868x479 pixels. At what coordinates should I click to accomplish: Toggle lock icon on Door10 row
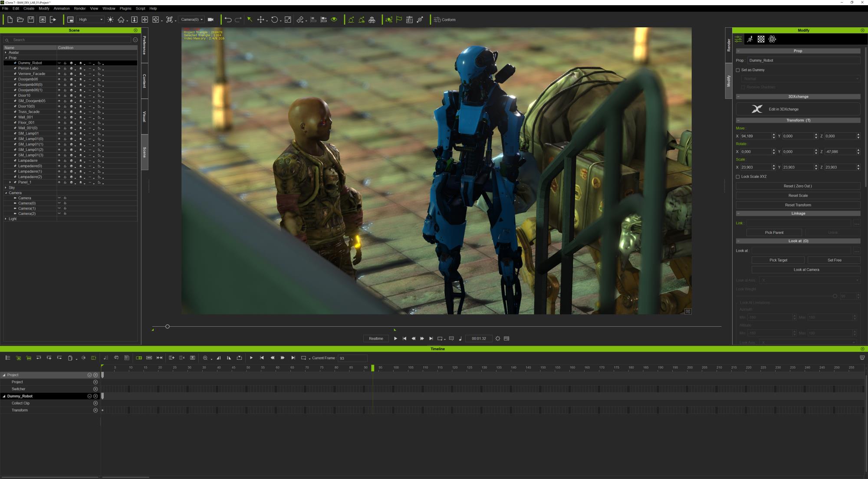coord(65,95)
